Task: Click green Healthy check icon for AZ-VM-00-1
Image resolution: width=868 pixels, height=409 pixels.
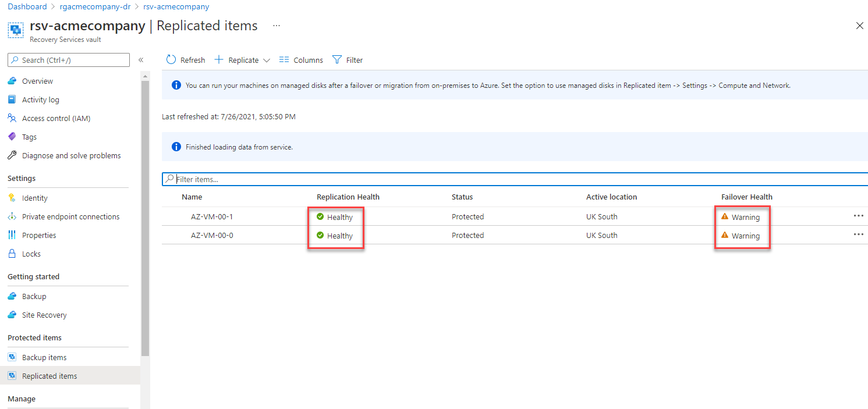Action: (320, 216)
